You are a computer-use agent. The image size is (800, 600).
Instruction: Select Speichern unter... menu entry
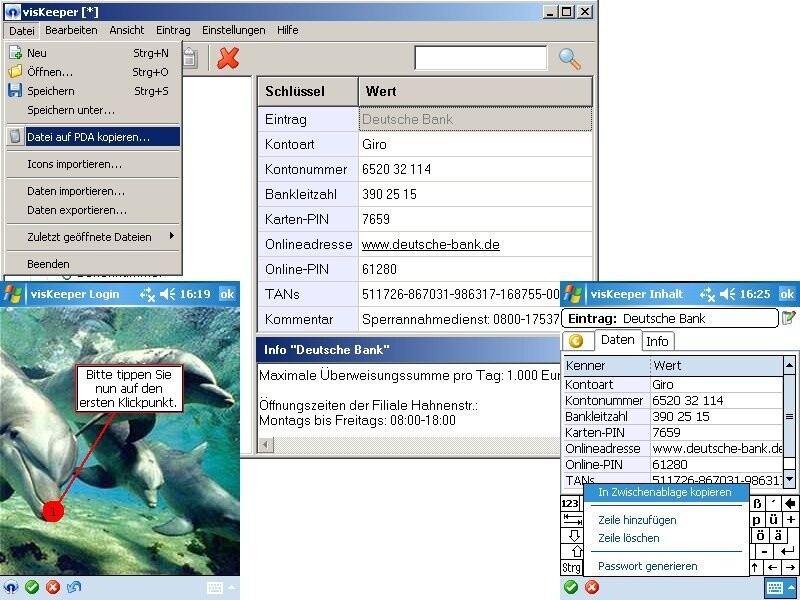[93, 110]
